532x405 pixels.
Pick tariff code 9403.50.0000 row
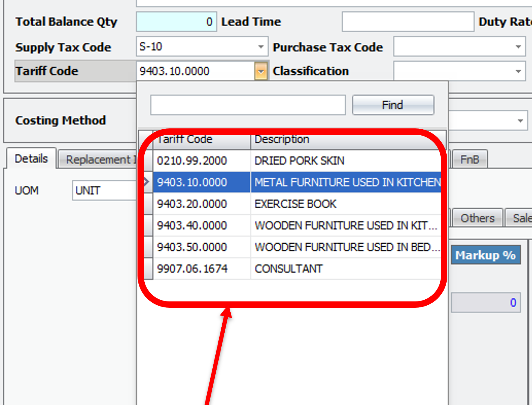tap(192, 247)
